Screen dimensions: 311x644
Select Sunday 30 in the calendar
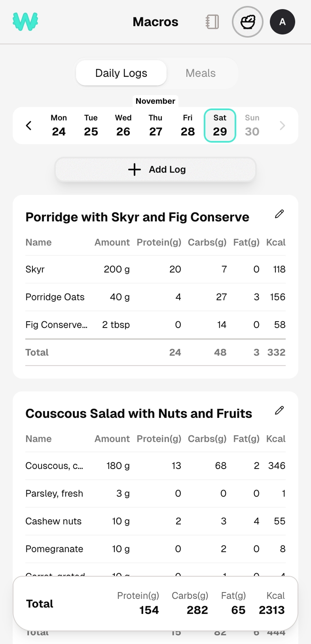252,126
